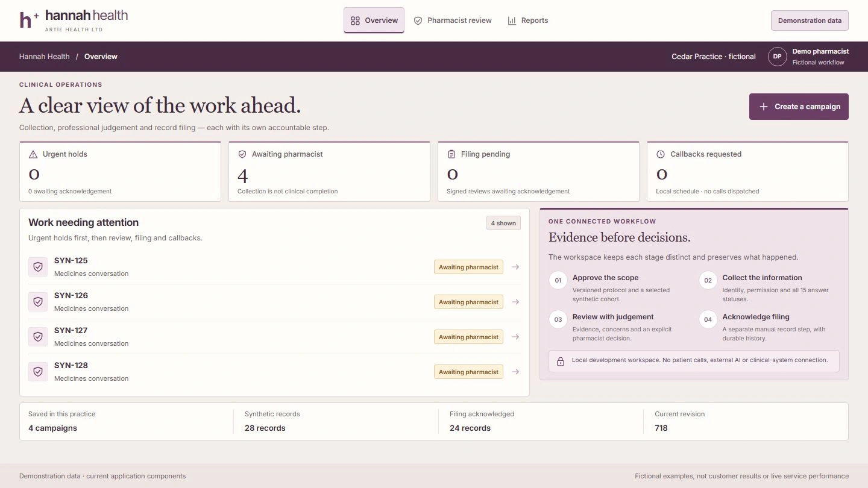The image size is (868, 488).
Task: Click the Demonstration data button
Action: (x=810, y=20)
